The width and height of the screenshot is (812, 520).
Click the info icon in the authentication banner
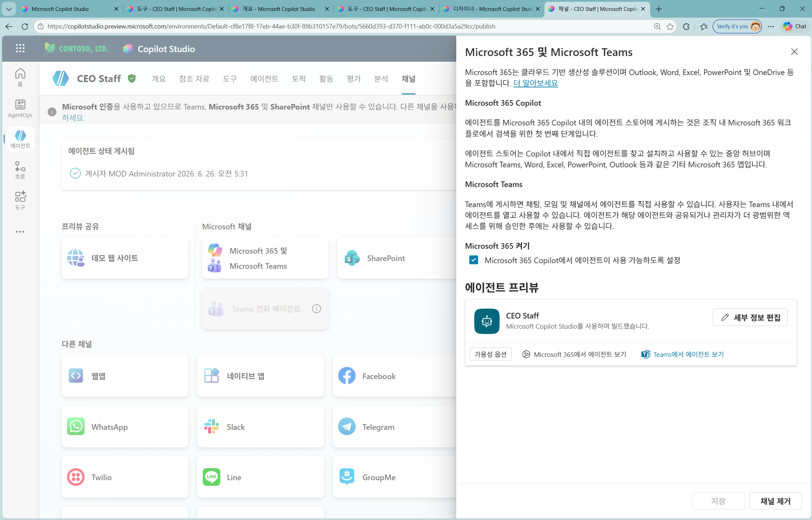click(52, 112)
